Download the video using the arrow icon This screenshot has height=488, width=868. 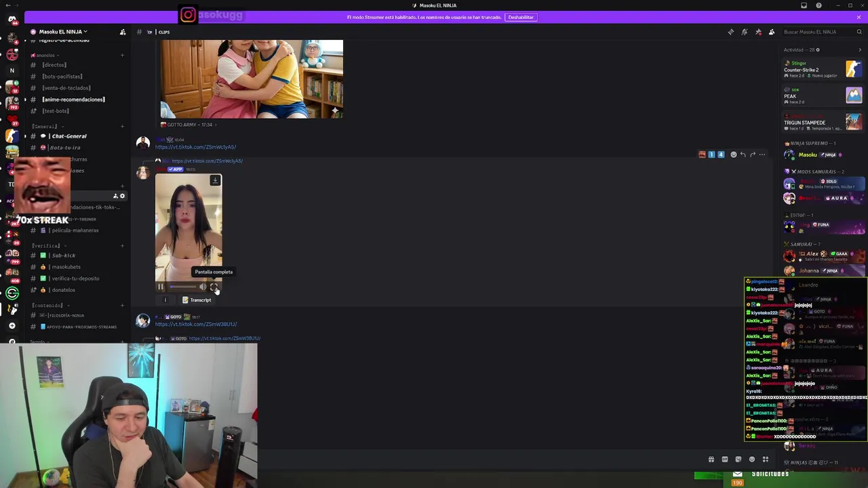(x=215, y=180)
